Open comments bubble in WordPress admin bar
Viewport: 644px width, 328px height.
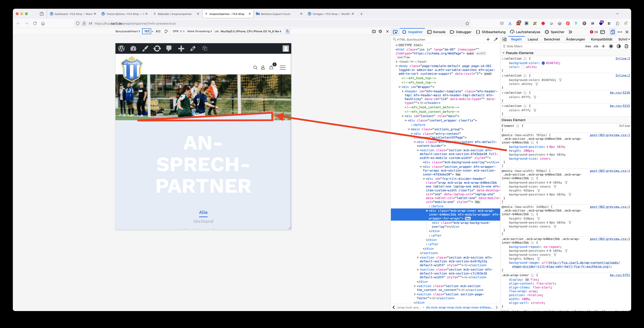[169, 48]
